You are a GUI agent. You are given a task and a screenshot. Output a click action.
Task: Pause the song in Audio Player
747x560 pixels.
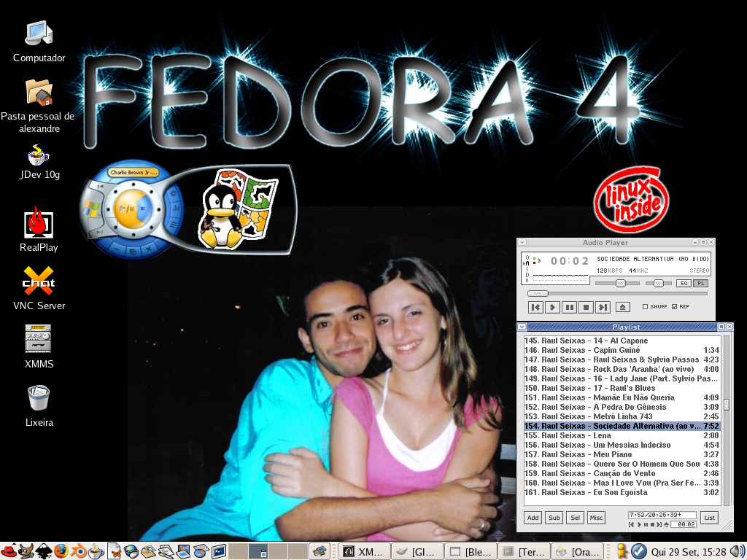coord(569,307)
